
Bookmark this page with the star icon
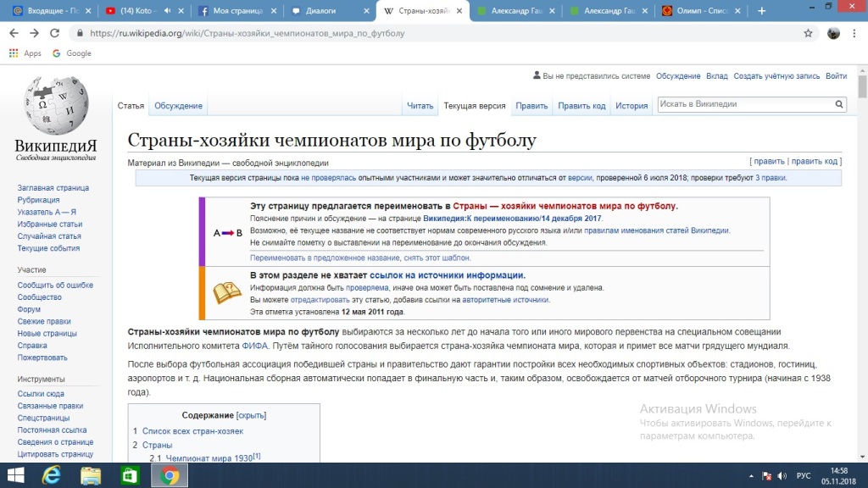coord(808,33)
